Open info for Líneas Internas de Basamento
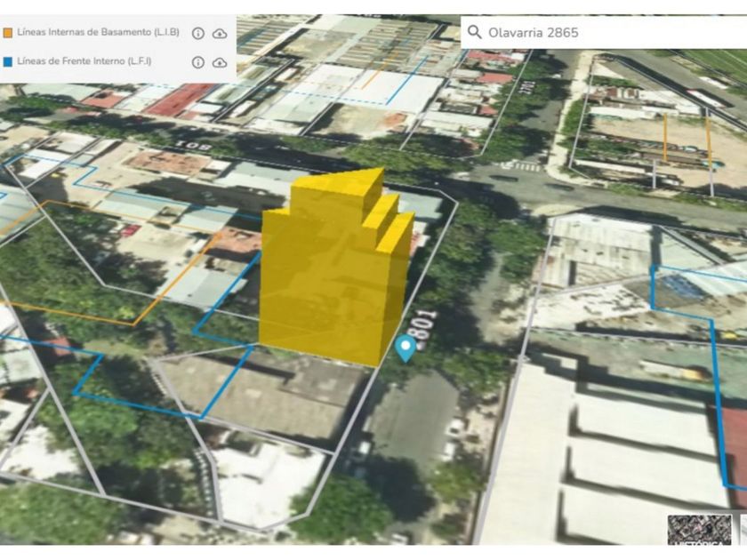The width and height of the screenshot is (747, 560). pos(197,33)
